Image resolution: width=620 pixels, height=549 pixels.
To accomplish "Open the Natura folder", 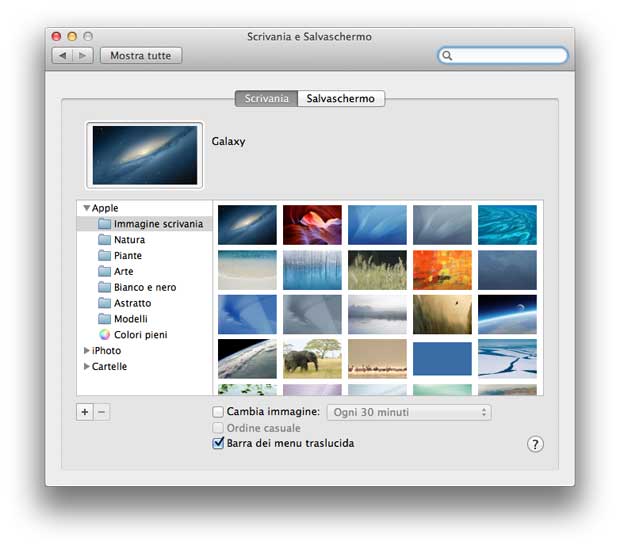I will click(128, 240).
